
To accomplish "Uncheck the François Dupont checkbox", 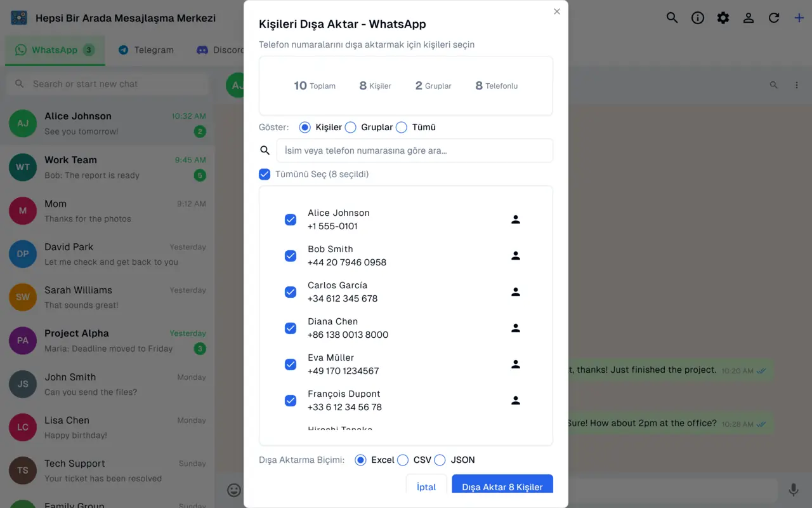I will pyautogui.click(x=291, y=401).
